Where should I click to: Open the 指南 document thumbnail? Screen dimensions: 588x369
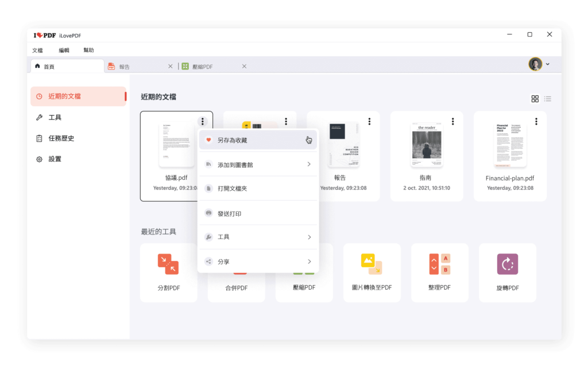point(427,145)
